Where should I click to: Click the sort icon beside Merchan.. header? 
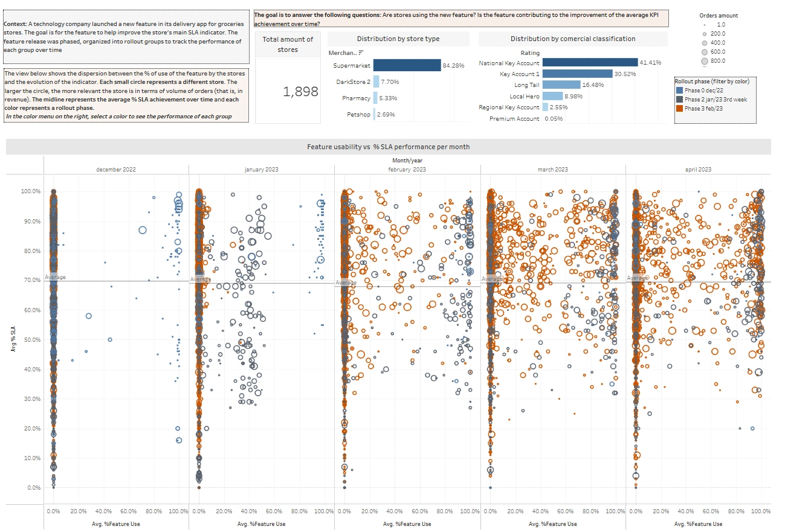click(361, 53)
